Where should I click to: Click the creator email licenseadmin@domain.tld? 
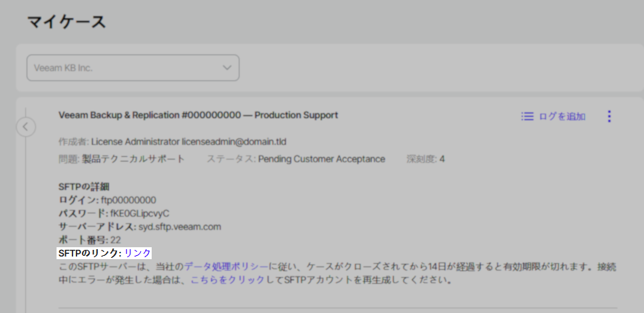pyautogui.click(x=234, y=142)
